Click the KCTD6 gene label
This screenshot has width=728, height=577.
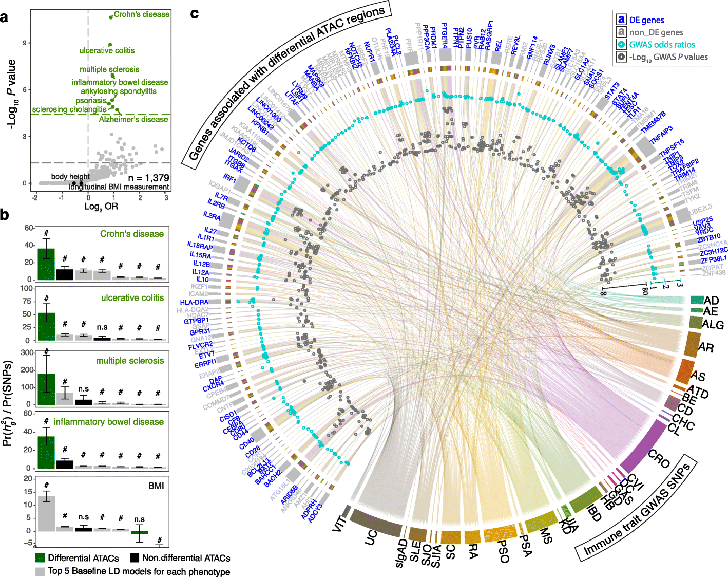(x=247, y=144)
